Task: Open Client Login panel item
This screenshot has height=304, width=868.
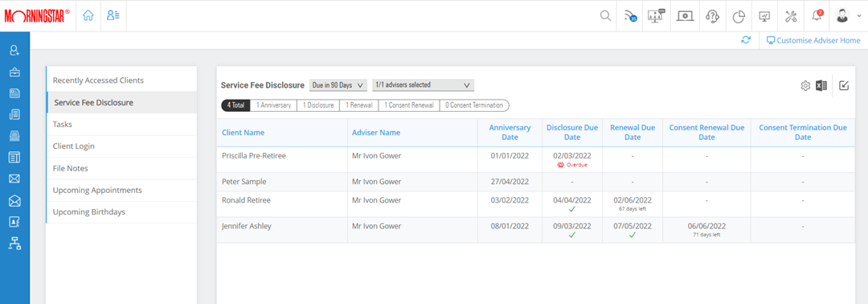Action: [122, 146]
